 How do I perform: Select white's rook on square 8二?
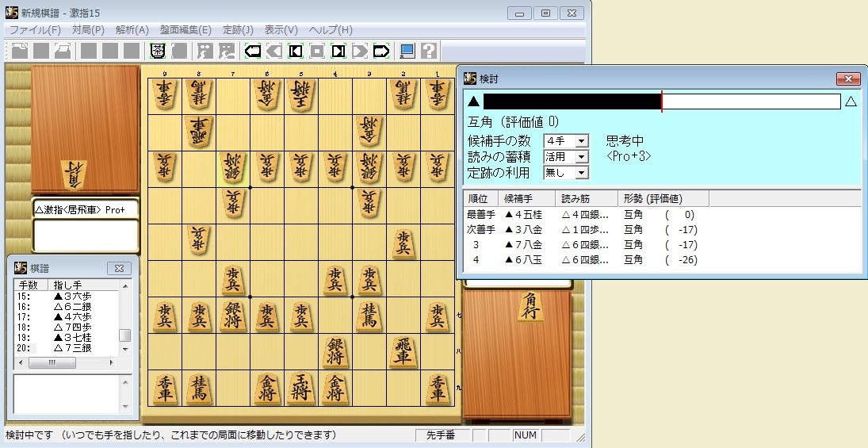click(199, 132)
